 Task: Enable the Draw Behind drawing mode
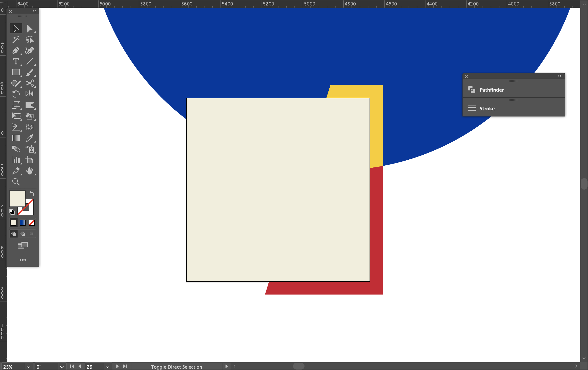tap(22, 234)
